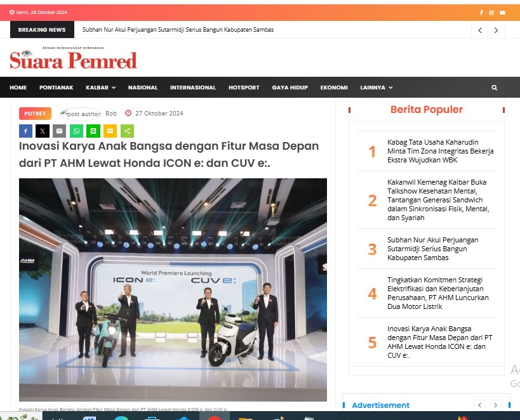Image resolution: width=520 pixels, height=420 pixels.
Task: Show the next Advertisement slide
Action: 495,405
